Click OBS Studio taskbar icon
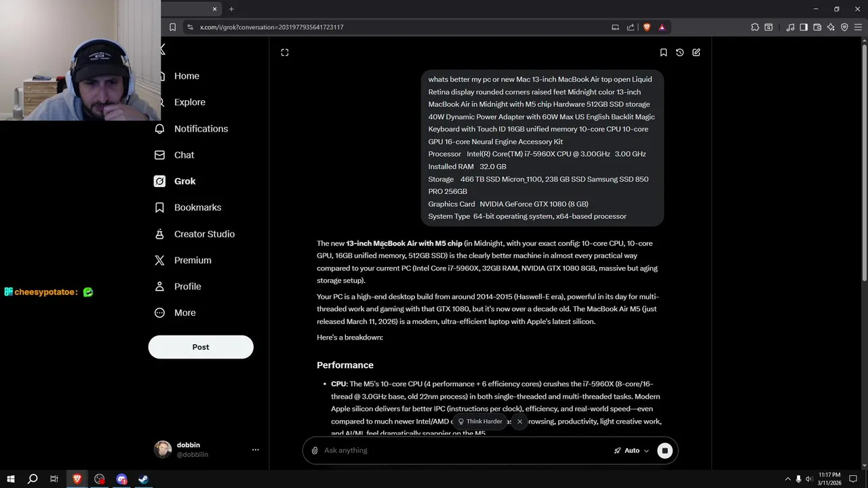This screenshot has width=868, height=488. point(100,479)
